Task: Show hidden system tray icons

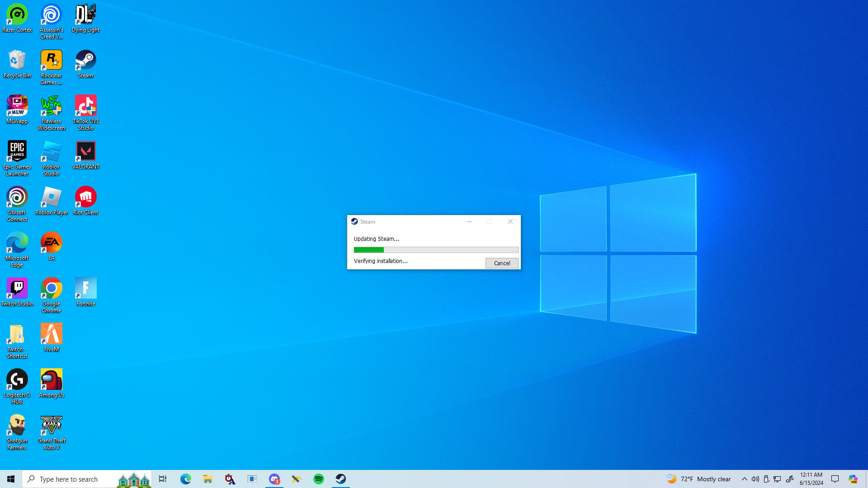Action: tap(744, 479)
